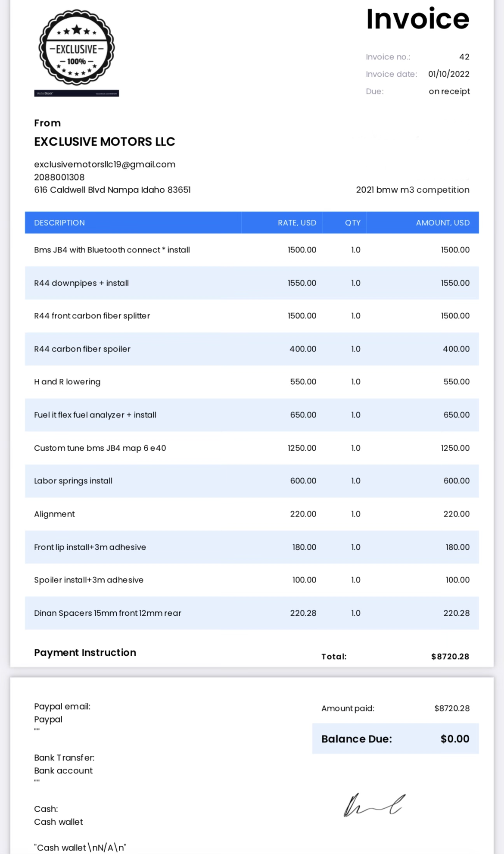504x854 pixels.
Task: Click the AMOUNT, USD column header
Action: click(x=442, y=223)
